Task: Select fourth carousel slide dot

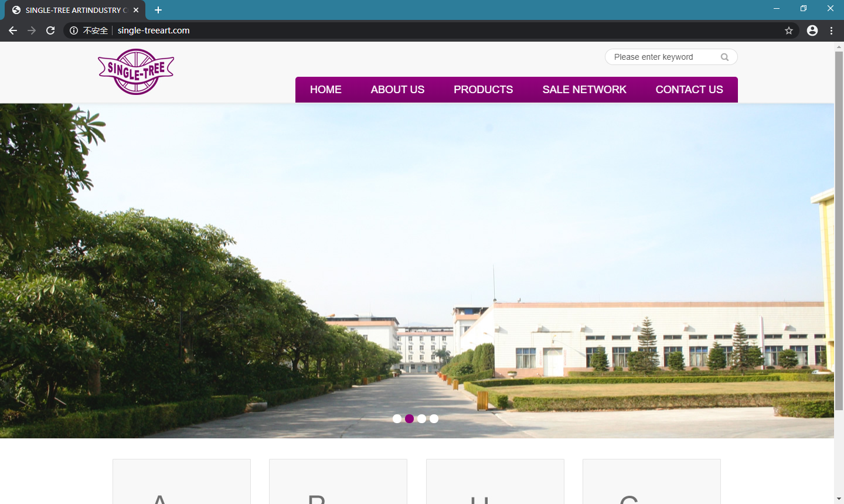Action: [434, 418]
